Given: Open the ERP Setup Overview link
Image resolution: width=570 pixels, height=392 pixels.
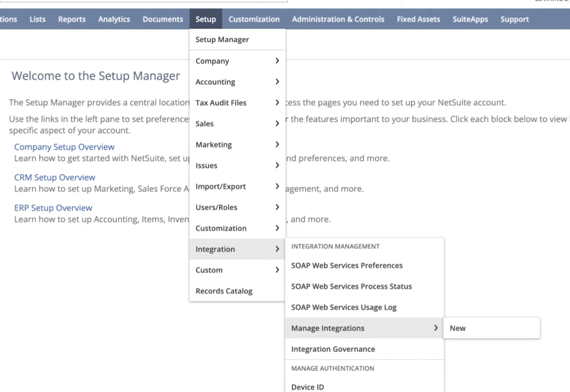Looking at the screenshot, I should [53, 208].
